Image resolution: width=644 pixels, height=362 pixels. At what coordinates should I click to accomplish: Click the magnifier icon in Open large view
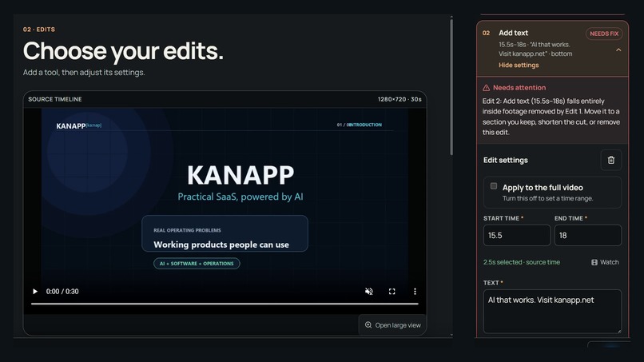pos(368,325)
